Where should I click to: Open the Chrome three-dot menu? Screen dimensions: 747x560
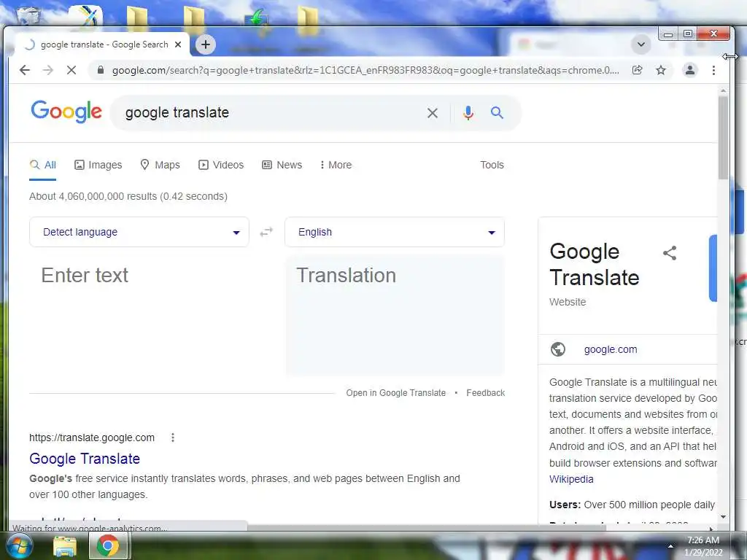(x=713, y=71)
